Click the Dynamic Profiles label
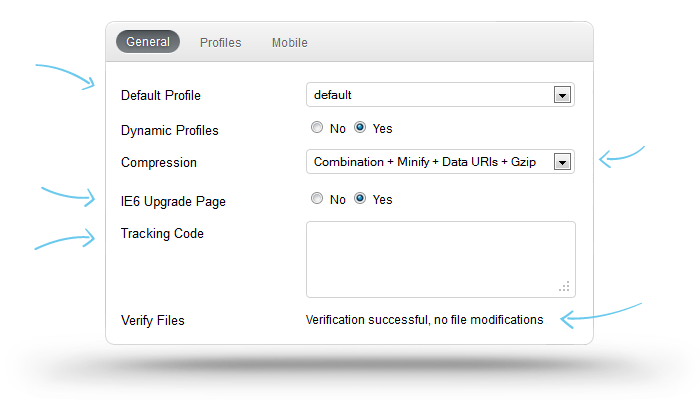The image size is (700, 400). coord(169,130)
